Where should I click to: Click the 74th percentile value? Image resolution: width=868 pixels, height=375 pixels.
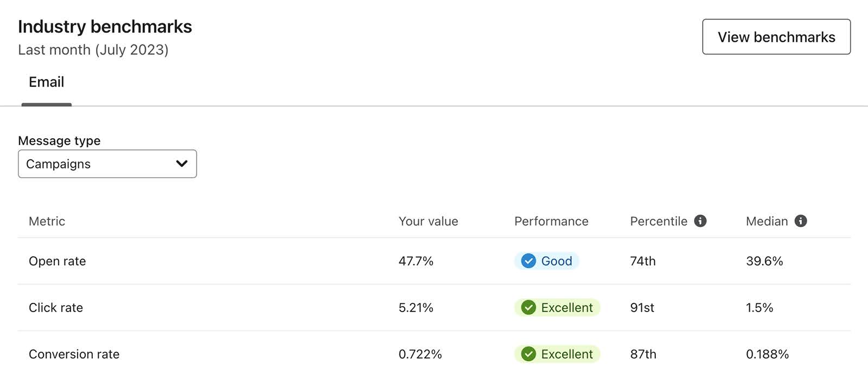642,261
